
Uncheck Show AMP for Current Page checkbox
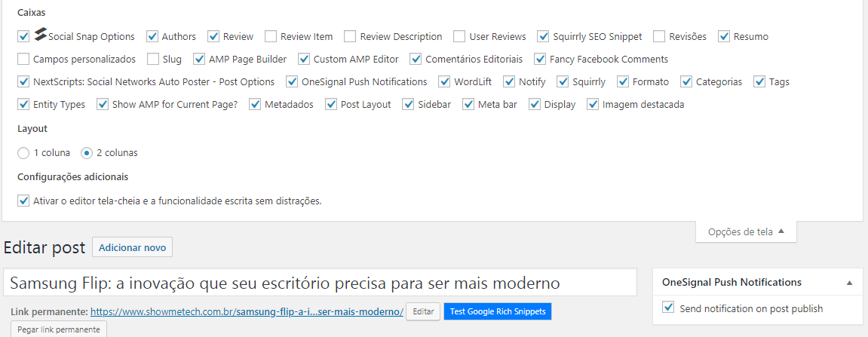click(103, 104)
